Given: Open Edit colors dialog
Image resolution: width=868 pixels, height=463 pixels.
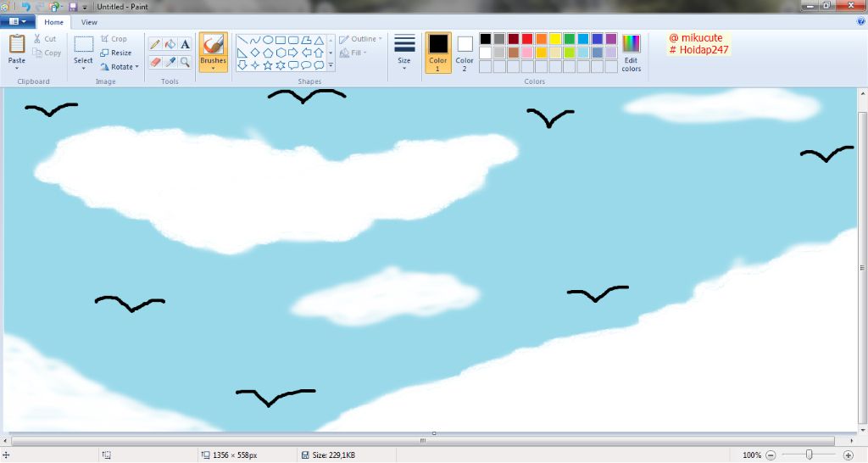Looking at the screenshot, I should (x=631, y=52).
